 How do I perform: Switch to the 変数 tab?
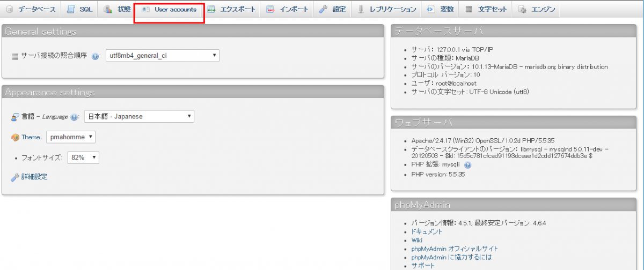pyautogui.click(x=440, y=9)
